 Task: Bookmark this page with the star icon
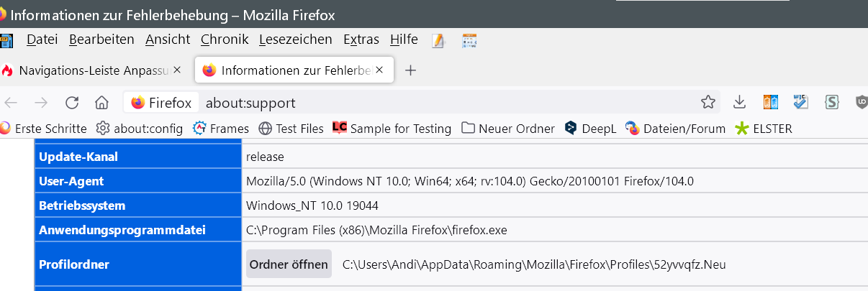click(708, 103)
